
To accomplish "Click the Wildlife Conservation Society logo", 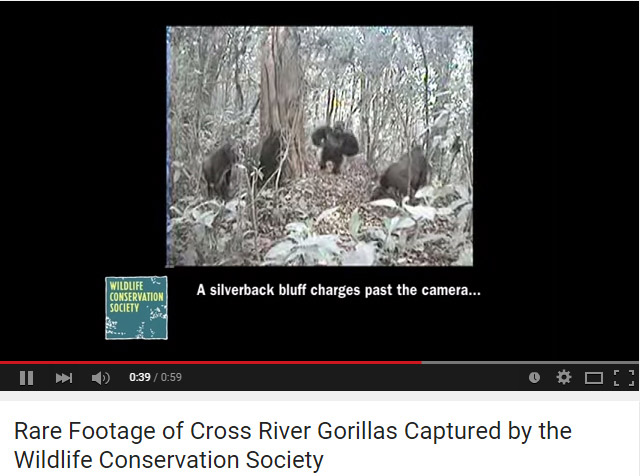I will (136, 308).
